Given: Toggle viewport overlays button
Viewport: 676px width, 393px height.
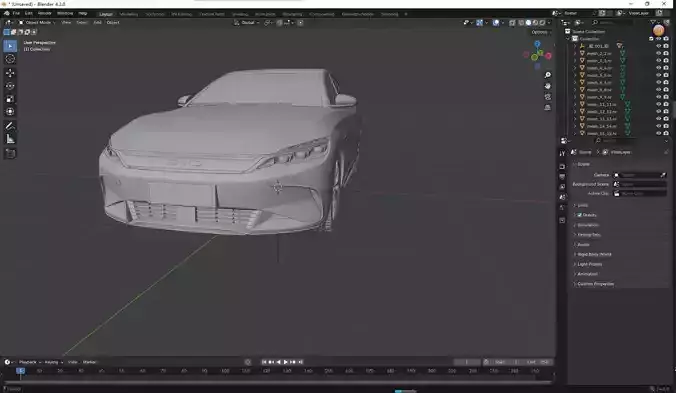Looking at the screenshot, I should coord(496,22).
